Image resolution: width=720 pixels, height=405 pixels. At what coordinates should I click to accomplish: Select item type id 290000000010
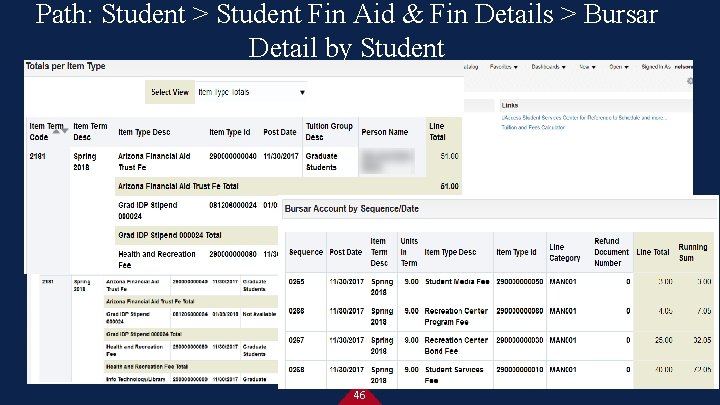tap(520, 370)
